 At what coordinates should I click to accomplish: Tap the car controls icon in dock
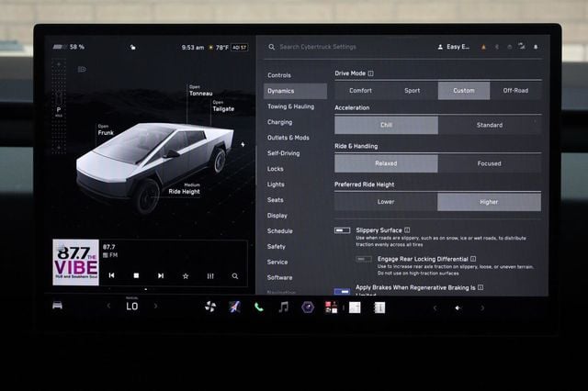coord(57,306)
